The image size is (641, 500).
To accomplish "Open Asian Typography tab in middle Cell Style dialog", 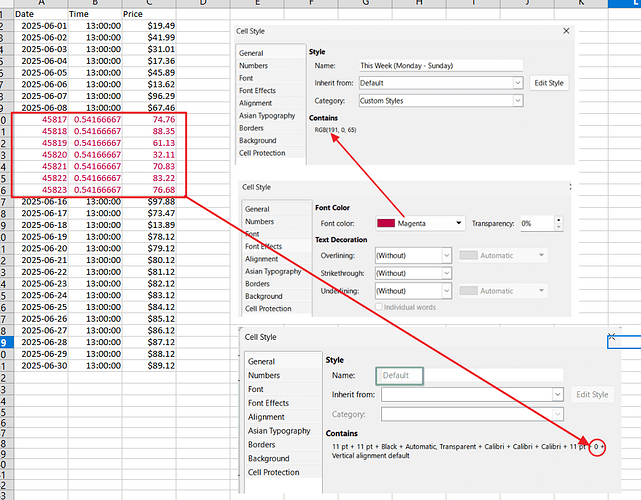I will coord(273,271).
